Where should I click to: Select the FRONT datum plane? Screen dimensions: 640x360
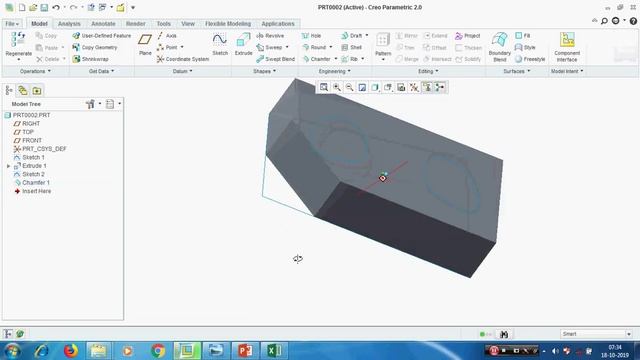click(x=32, y=140)
